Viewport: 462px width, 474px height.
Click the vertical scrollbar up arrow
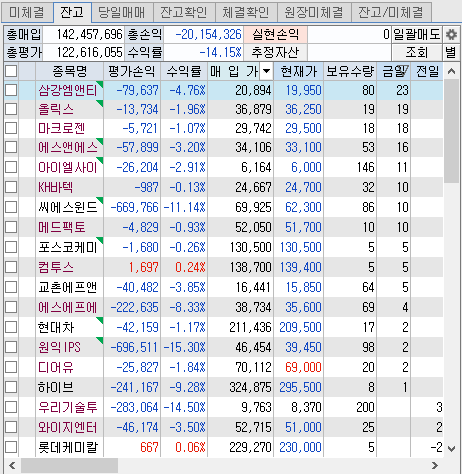452,71
